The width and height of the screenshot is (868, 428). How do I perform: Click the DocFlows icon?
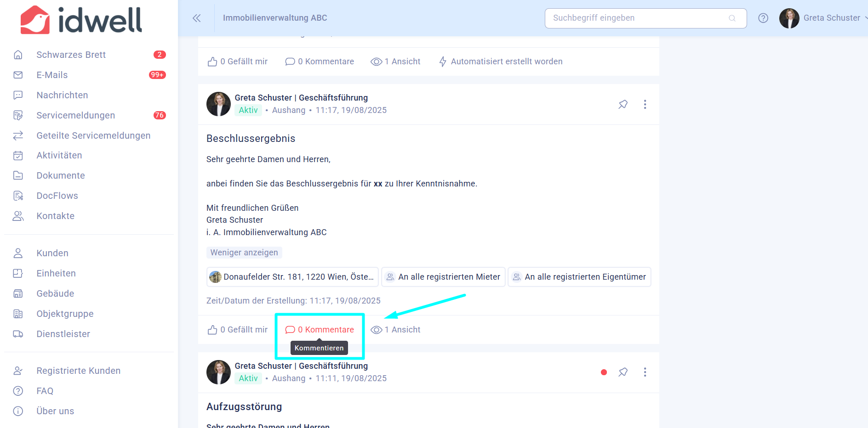18,196
